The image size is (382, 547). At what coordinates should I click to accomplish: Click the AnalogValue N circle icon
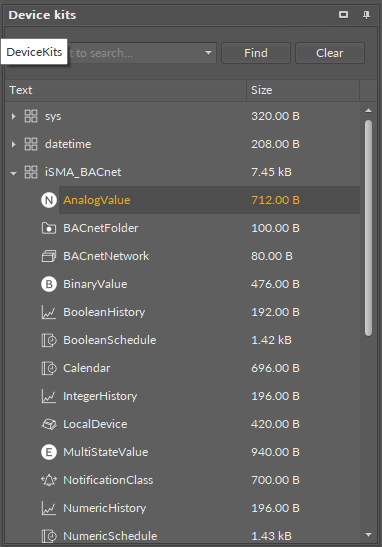[49, 200]
